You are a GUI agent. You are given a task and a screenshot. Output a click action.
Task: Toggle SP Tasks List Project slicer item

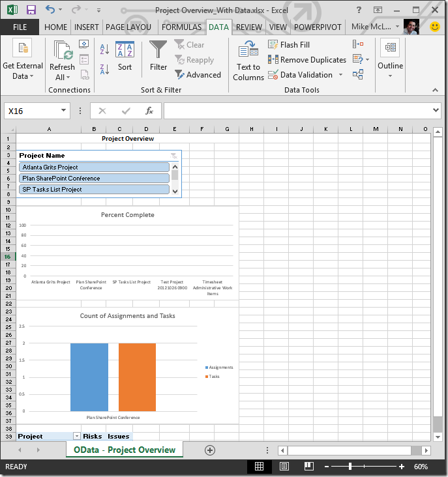(x=94, y=190)
